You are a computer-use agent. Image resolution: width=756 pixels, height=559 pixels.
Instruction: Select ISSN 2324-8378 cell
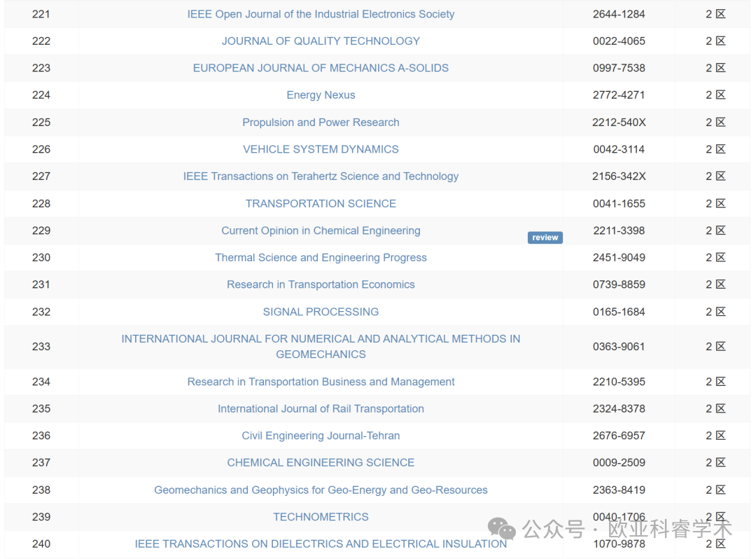(619, 408)
